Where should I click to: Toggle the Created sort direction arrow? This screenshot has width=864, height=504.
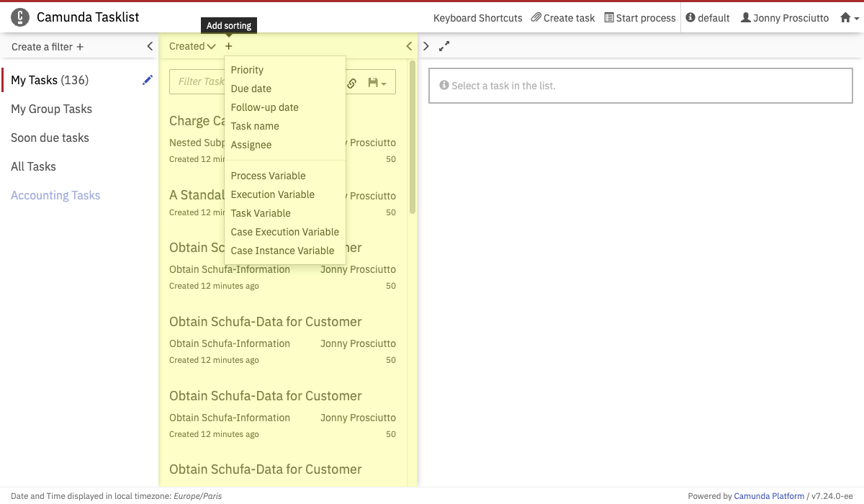[211, 47]
